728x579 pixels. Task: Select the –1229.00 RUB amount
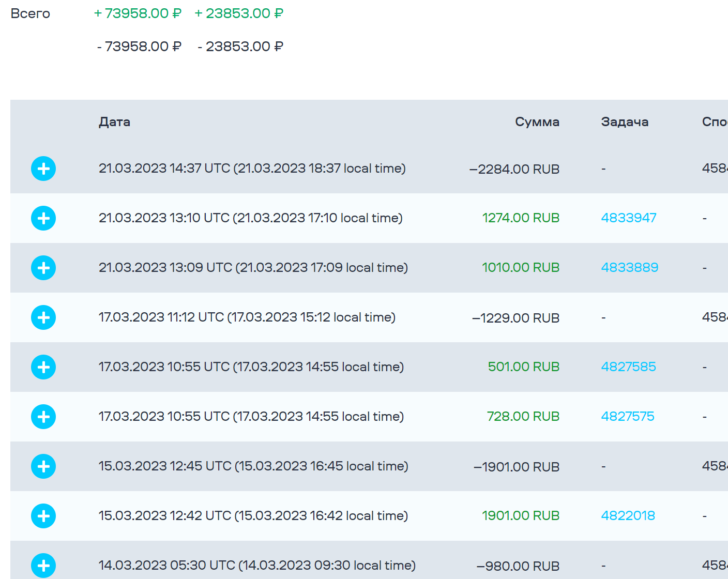(516, 318)
